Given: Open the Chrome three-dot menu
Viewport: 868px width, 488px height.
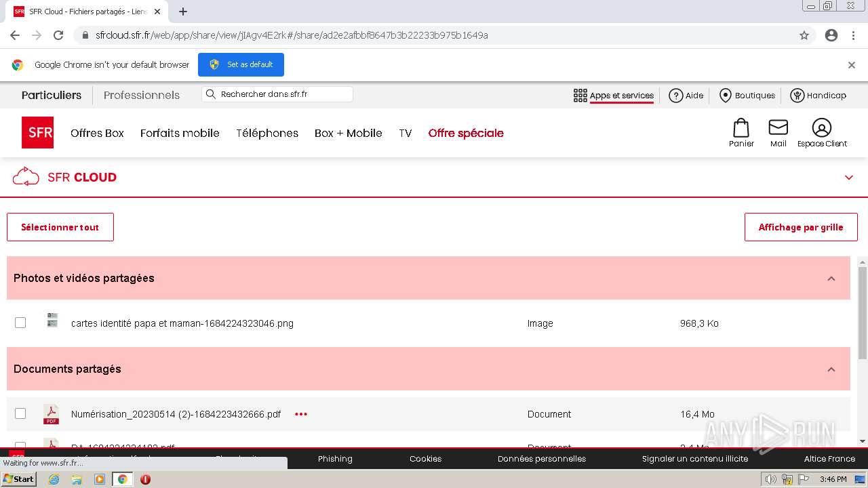Looking at the screenshot, I should (x=853, y=35).
